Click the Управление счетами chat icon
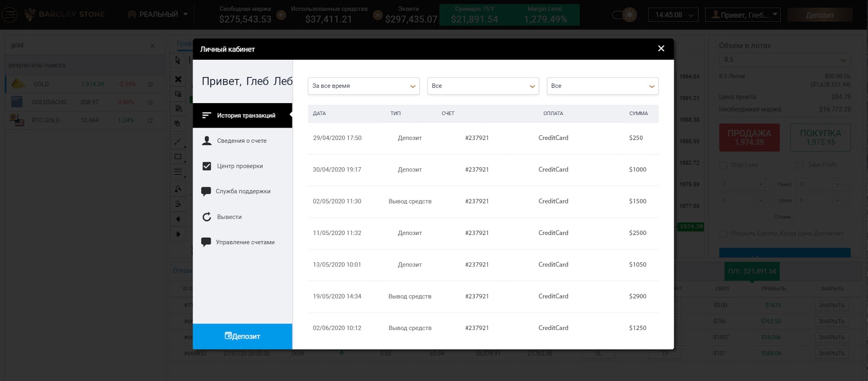The image size is (868, 381). pyautogui.click(x=206, y=242)
